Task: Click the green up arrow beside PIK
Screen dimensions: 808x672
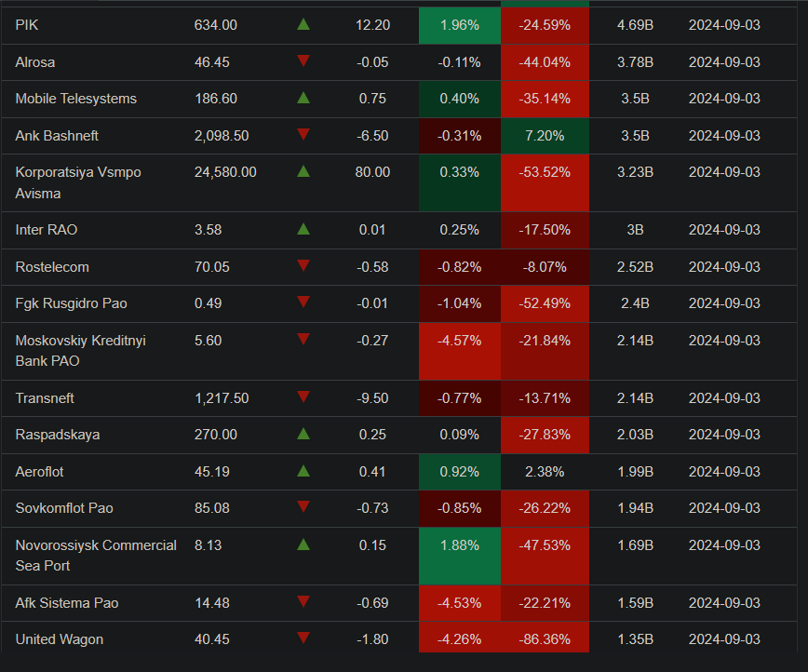Action: [x=303, y=25]
